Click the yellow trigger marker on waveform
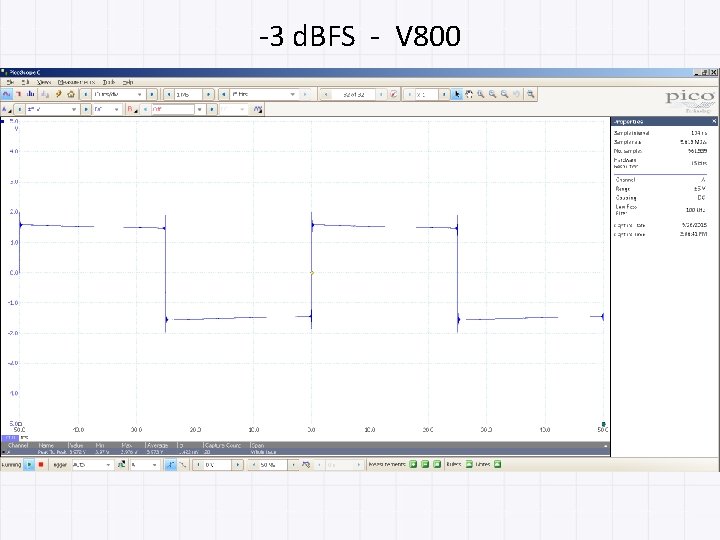The height and width of the screenshot is (540, 720). click(312, 273)
